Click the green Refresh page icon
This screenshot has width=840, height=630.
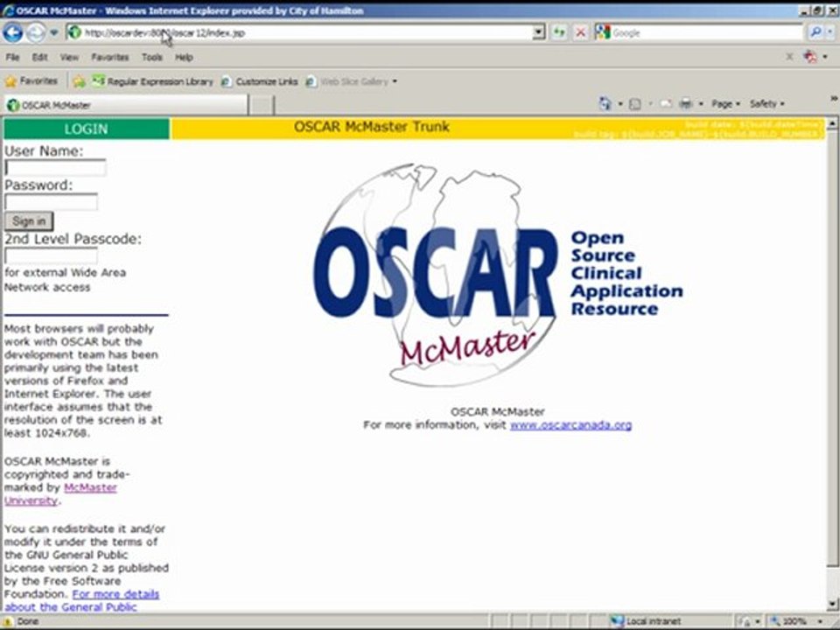(x=559, y=32)
